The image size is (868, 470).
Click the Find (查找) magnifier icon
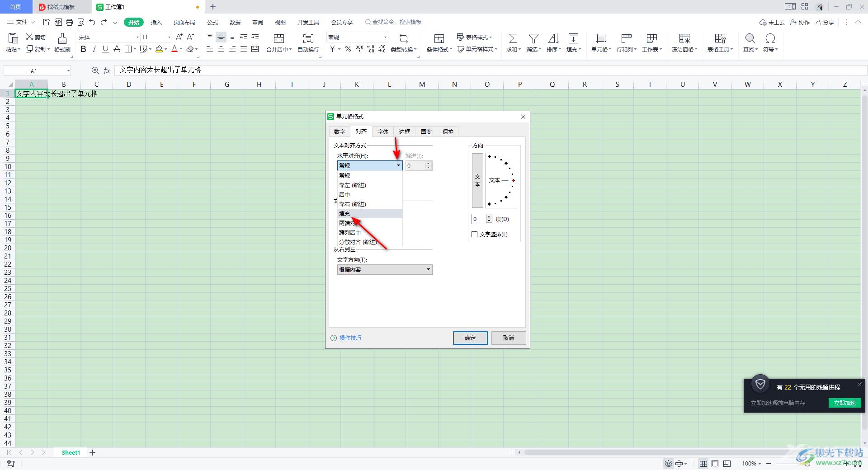(750, 38)
